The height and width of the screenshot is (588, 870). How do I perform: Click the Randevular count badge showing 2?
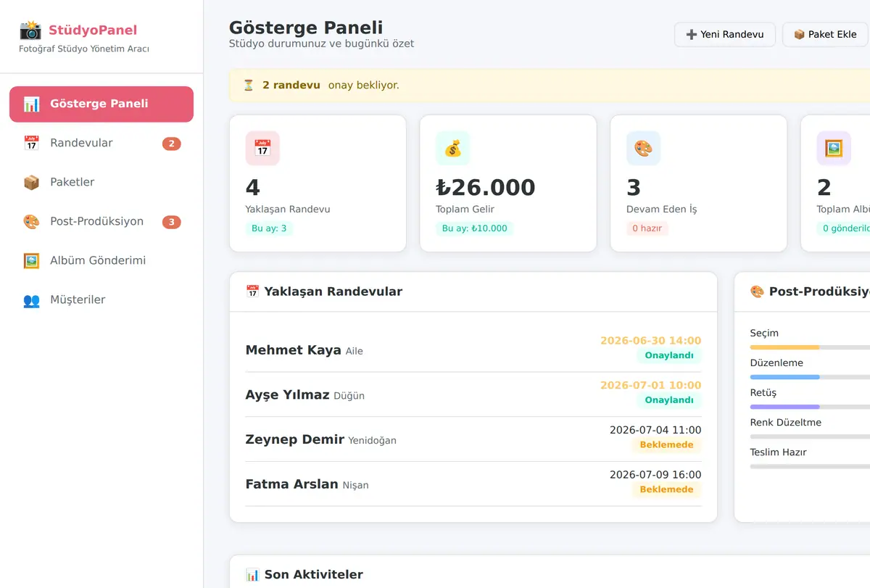tap(171, 144)
